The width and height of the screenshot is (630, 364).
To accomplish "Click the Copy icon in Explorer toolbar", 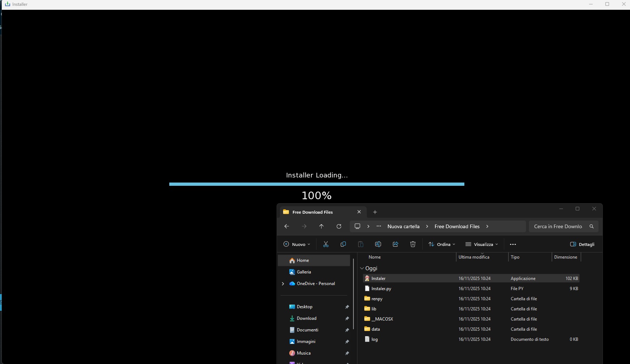I will click(343, 244).
